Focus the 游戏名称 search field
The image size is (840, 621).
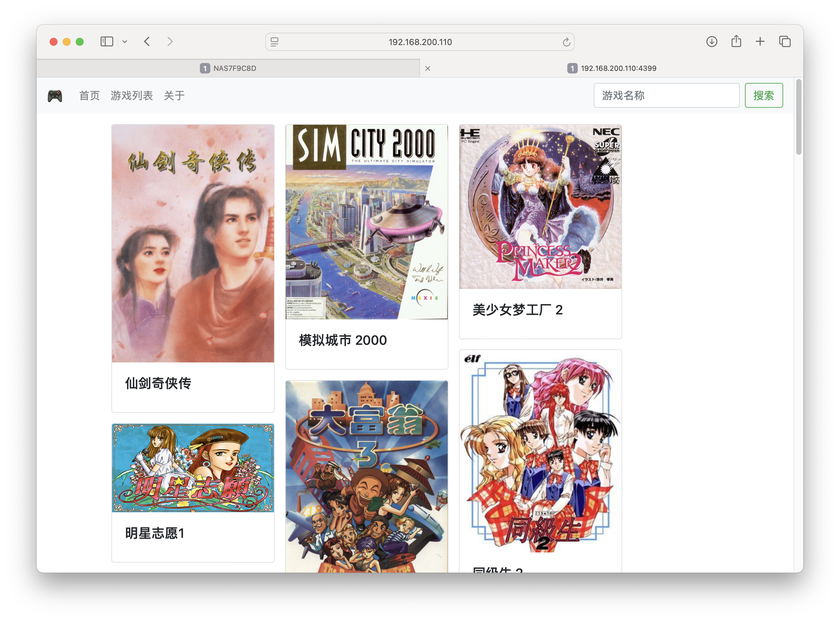tap(666, 95)
